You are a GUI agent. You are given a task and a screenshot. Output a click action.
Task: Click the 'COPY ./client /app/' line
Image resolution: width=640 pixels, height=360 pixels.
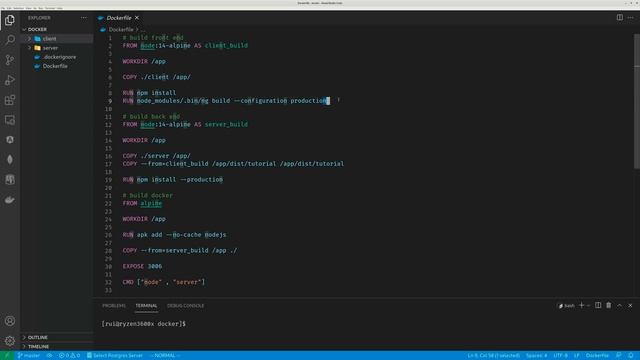coord(157,77)
